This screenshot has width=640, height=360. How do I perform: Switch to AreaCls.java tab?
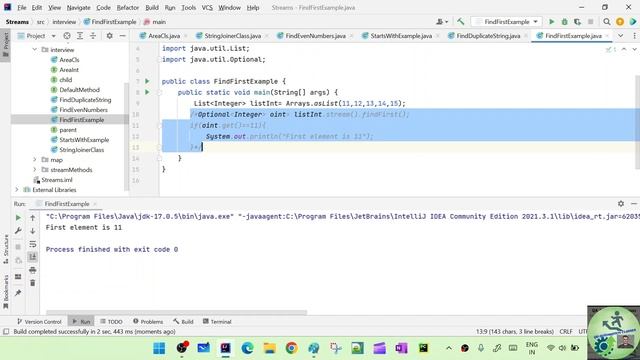[x=163, y=36]
